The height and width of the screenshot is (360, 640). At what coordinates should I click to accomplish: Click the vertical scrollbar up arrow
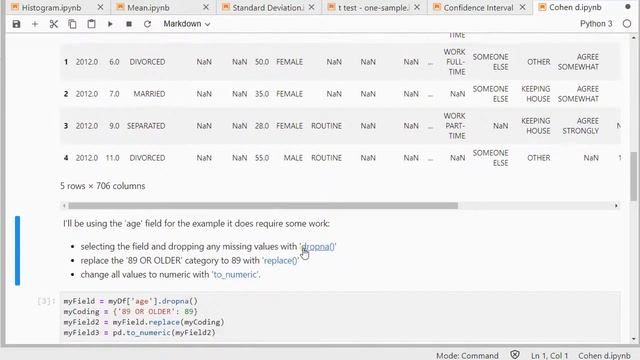coord(633,38)
